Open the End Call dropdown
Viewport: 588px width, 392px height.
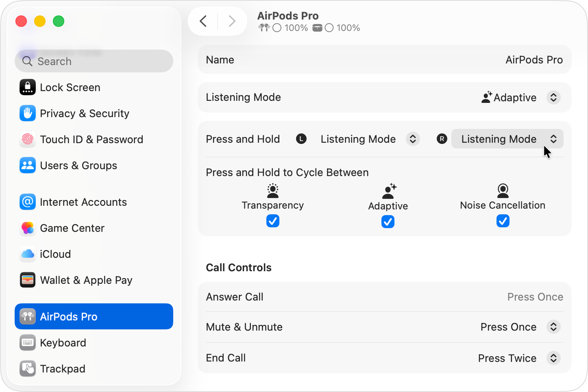coord(553,358)
